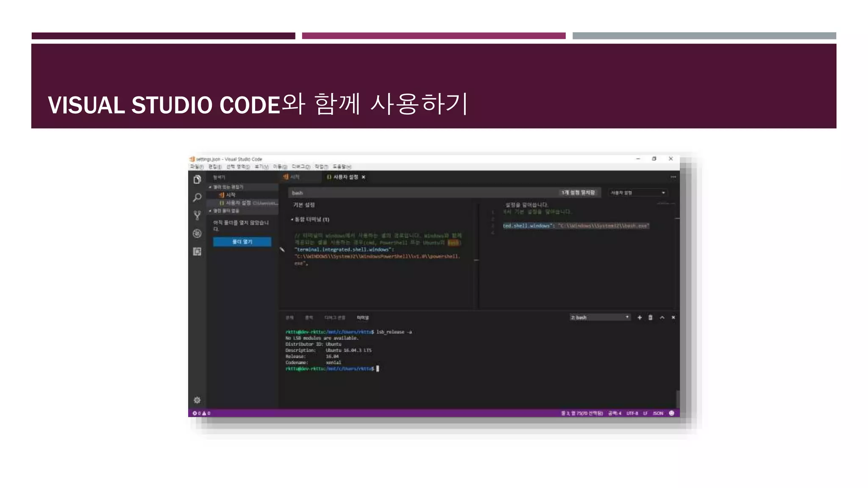Click the LF line ending indicator
Image resolution: width=868 pixels, height=488 pixels.
(645, 413)
